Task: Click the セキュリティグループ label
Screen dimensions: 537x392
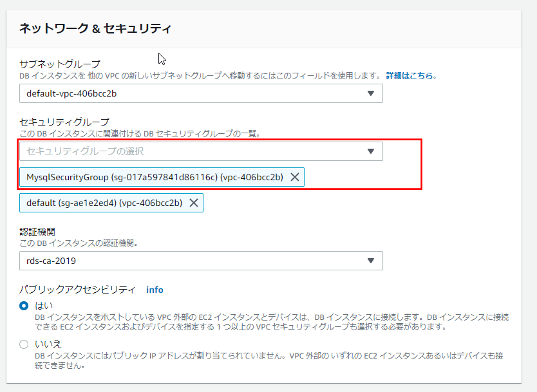Action: pos(64,122)
